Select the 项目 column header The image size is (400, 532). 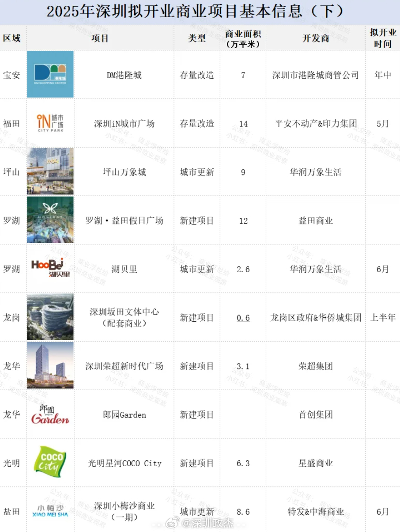point(100,38)
